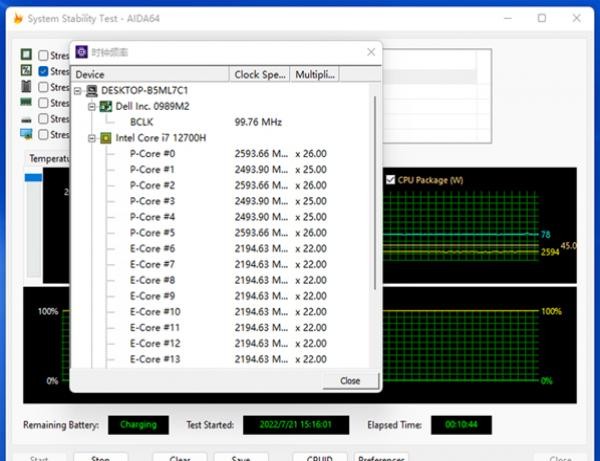Collapse the Intel Core i7 12700H node
Image resolution: width=600 pixels, height=461 pixels.
(91, 138)
